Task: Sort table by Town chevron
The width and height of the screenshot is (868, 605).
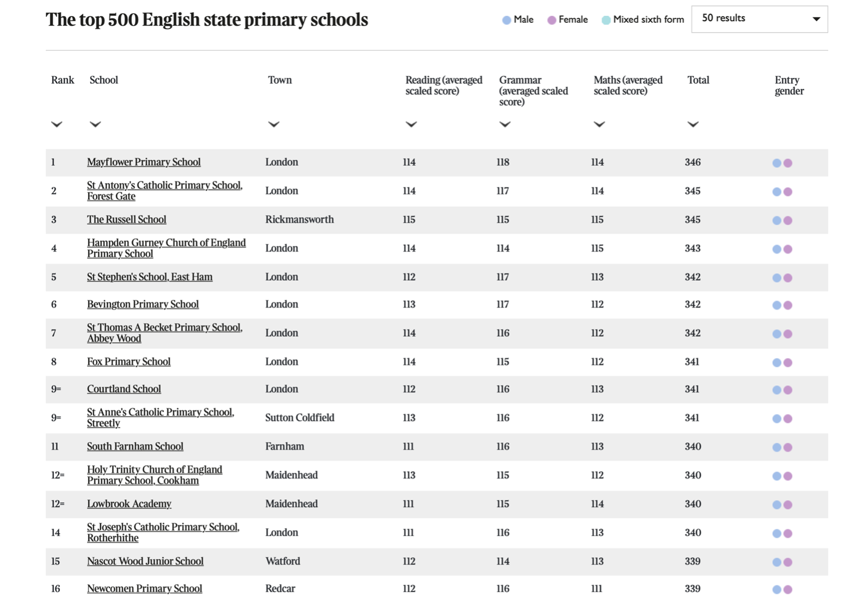Action: point(274,124)
